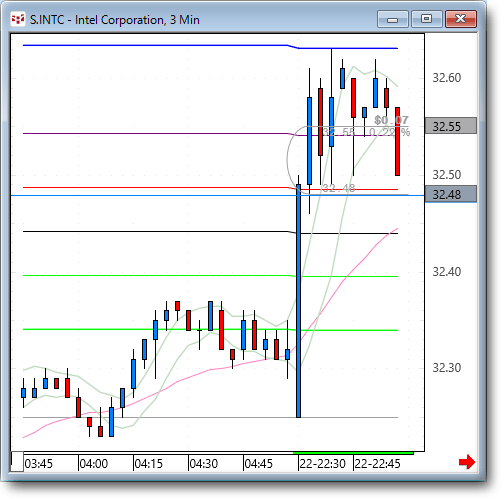This screenshot has width=504, height=499.
Task: Click the 22-22:45 time axis label
Action: pos(377,464)
